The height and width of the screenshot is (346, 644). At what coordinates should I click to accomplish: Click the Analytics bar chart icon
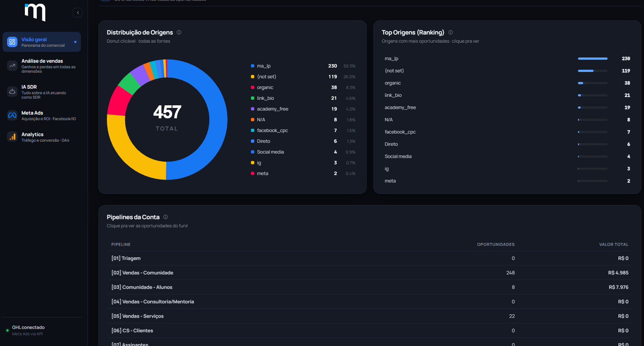click(x=12, y=137)
